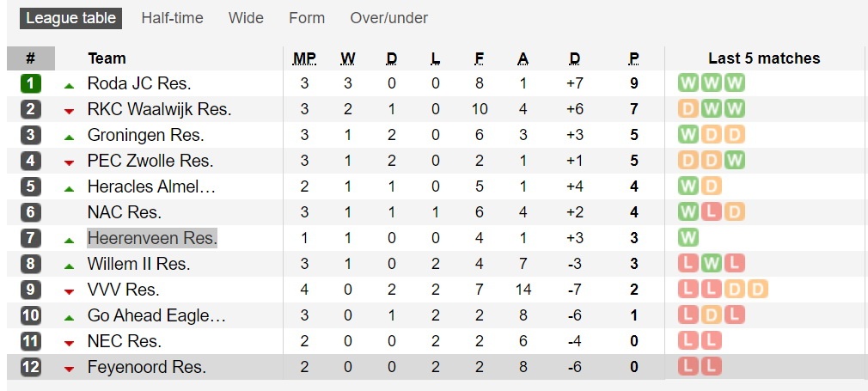The height and width of the screenshot is (391, 868).
Task: Sort by goals against column A
Action: (x=523, y=58)
